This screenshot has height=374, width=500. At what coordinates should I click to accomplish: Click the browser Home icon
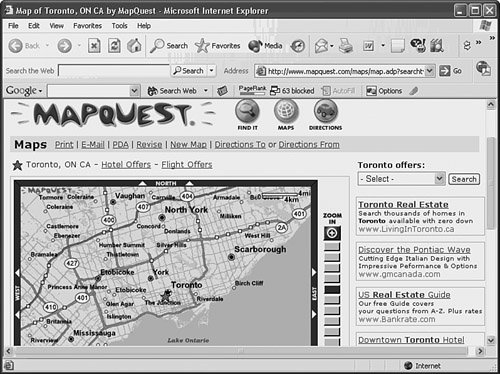click(134, 46)
